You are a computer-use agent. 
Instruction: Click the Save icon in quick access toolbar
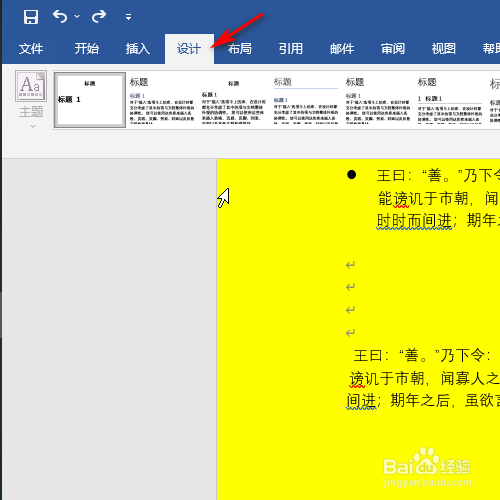pos(31,17)
